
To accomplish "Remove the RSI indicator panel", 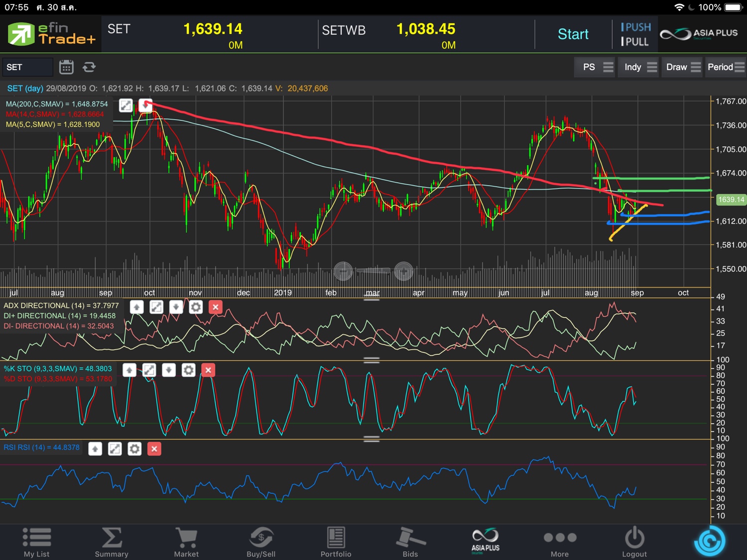I will [x=154, y=449].
